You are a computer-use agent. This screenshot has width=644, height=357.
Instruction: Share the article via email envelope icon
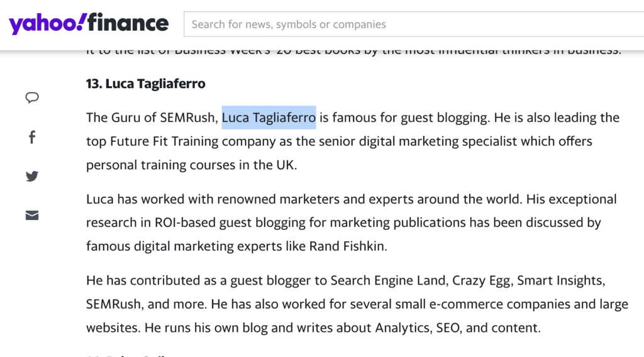click(x=32, y=216)
